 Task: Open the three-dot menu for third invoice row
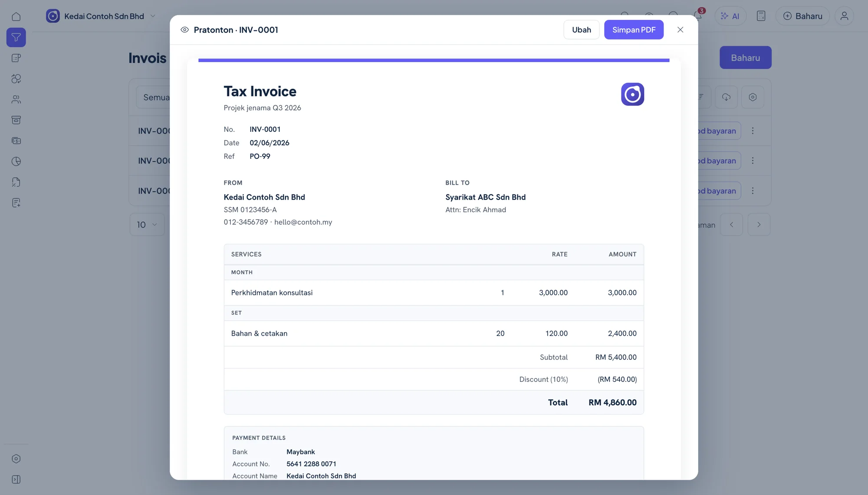tap(753, 190)
